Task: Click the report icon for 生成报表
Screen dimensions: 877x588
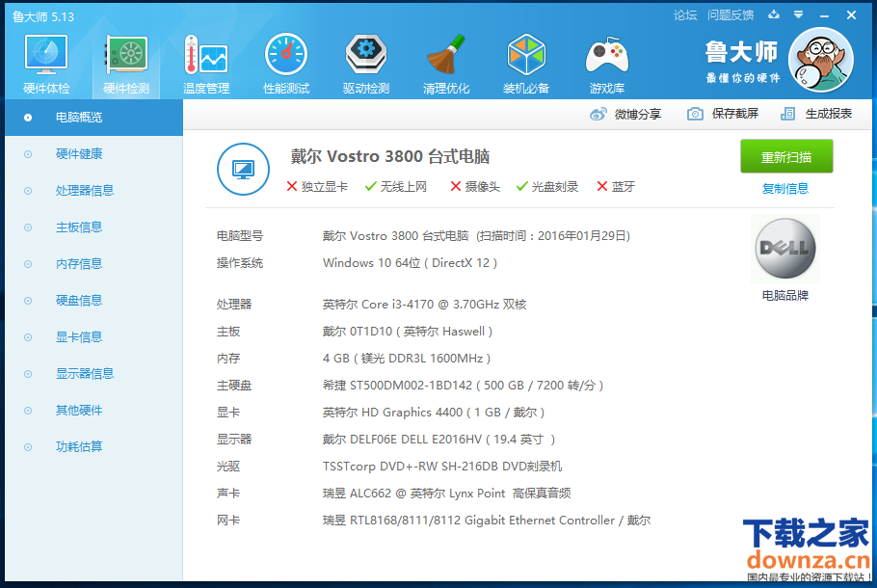Action: pyautogui.click(x=787, y=114)
